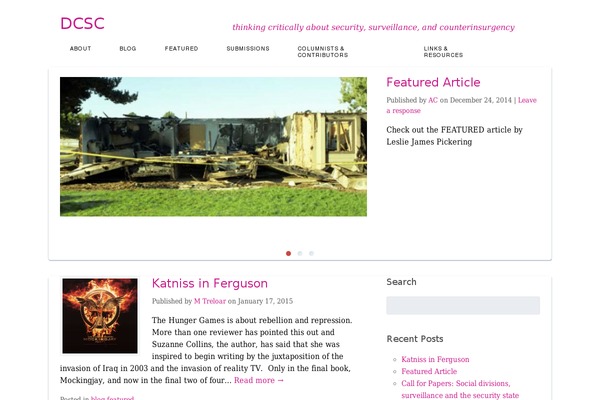Go to the BLOG menu page
Viewport: 600px width, 400px height.
coord(128,49)
